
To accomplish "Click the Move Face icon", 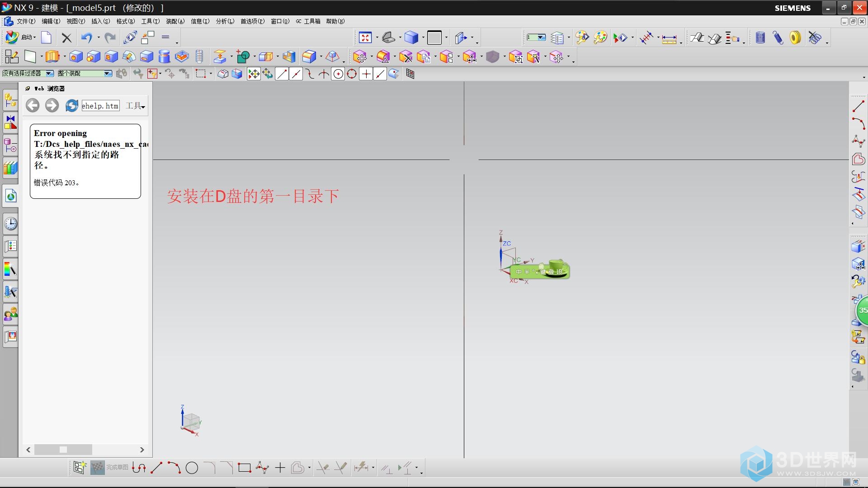I will 360,57.
